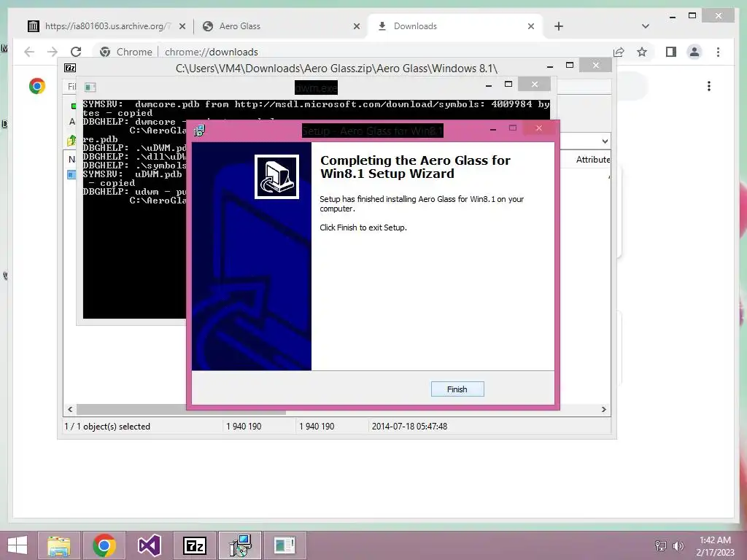Click the Chrome logo on Downloads page
Viewport: 747px width, 560px height.
click(x=37, y=86)
